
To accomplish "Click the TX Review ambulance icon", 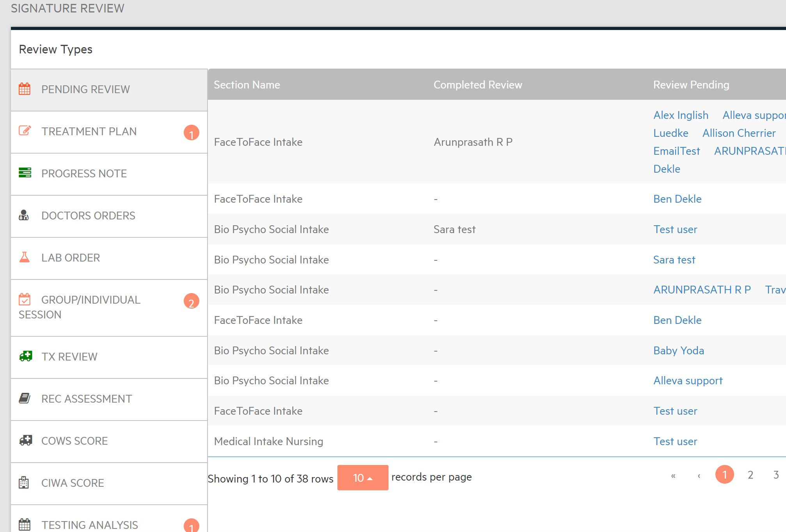I will (25, 356).
